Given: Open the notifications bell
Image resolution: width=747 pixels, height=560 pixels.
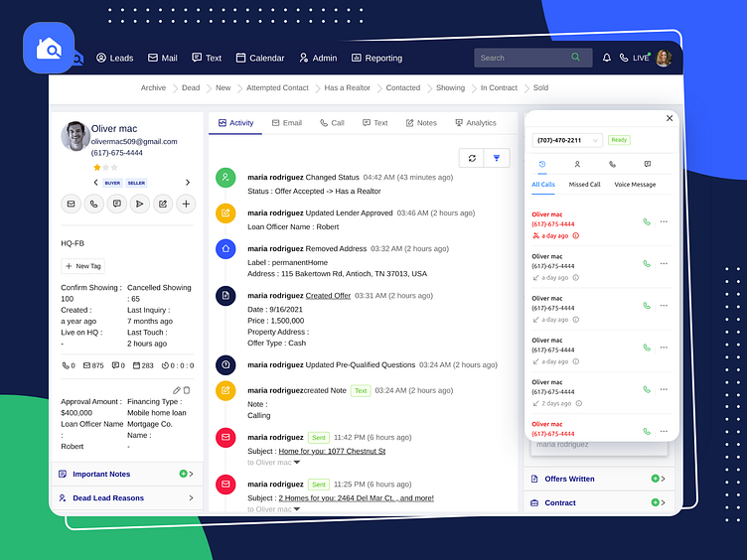Looking at the screenshot, I should (x=607, y=59).
